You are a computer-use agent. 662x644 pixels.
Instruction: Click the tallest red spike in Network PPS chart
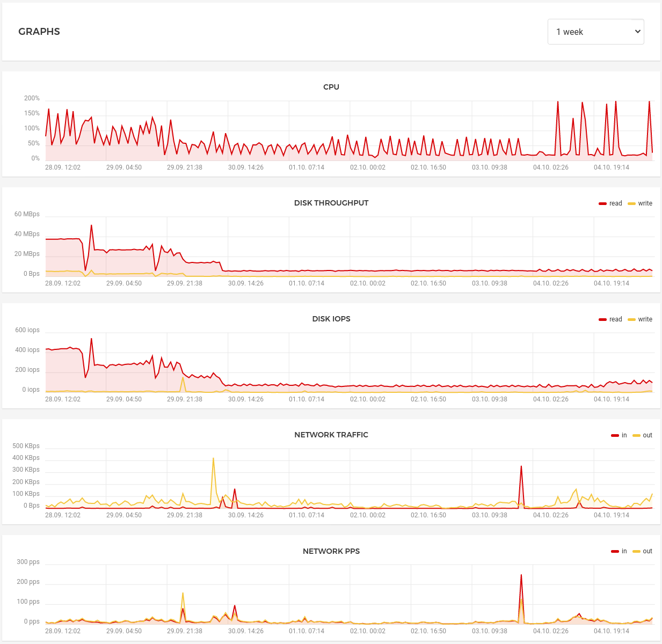coord(521,576)
